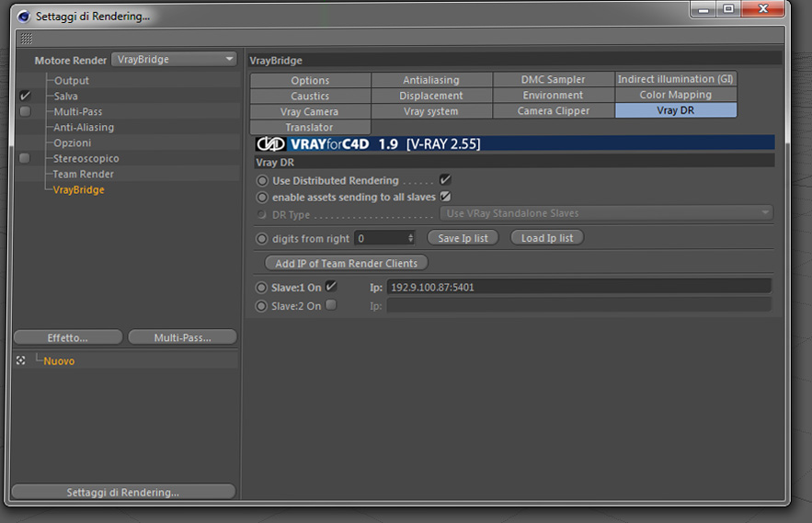Viewport: 812px width, 523px height.
Task: Click Add IP of Team Render Clients
Action: pos(347,263)
